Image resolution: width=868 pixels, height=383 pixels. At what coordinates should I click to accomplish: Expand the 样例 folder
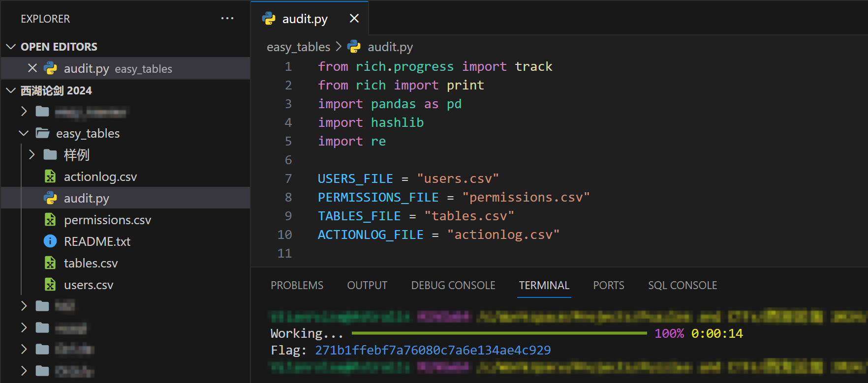click(32, 155)
